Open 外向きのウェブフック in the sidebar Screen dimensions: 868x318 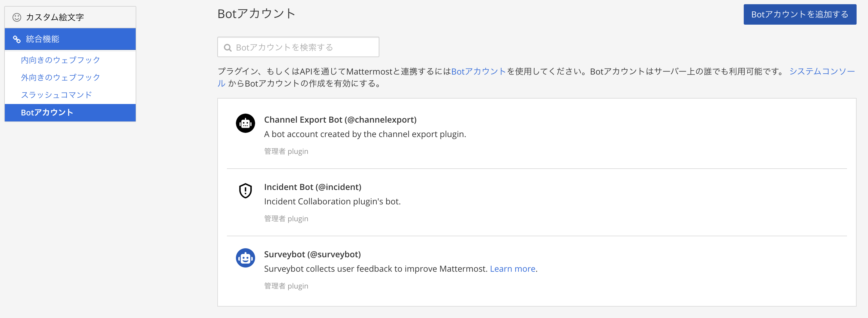pos(61,78)
